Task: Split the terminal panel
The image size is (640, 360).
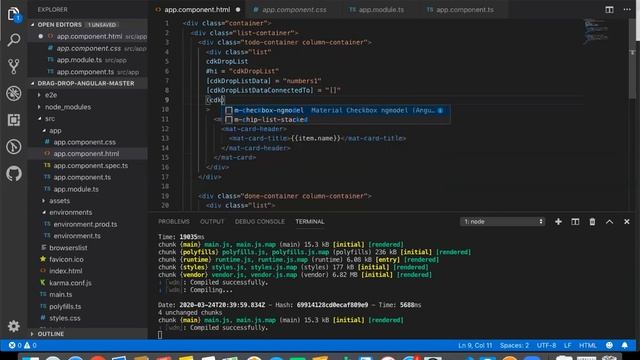Action: click(575, 222)
